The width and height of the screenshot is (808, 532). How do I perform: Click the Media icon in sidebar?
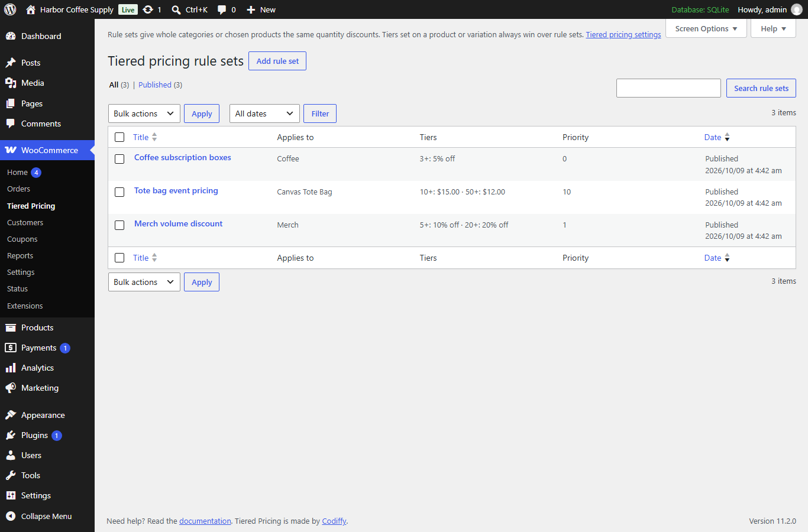(x=11, y=83)
